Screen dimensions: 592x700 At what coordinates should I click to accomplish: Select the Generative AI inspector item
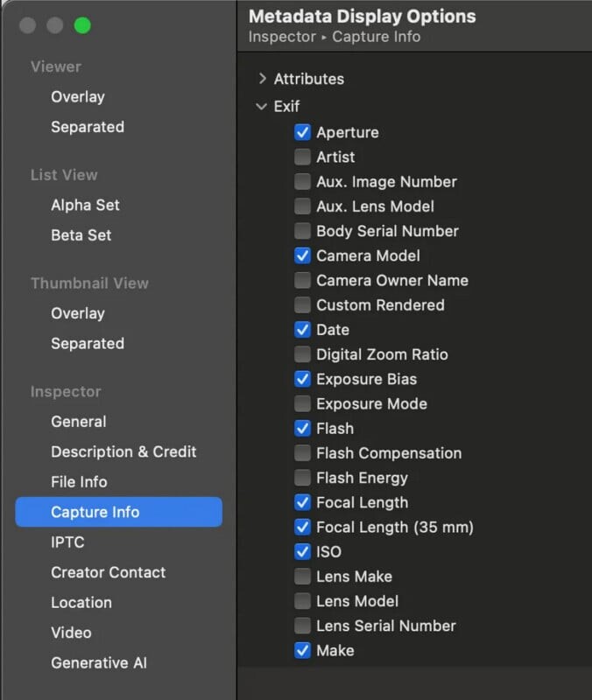tap(98, 662)
